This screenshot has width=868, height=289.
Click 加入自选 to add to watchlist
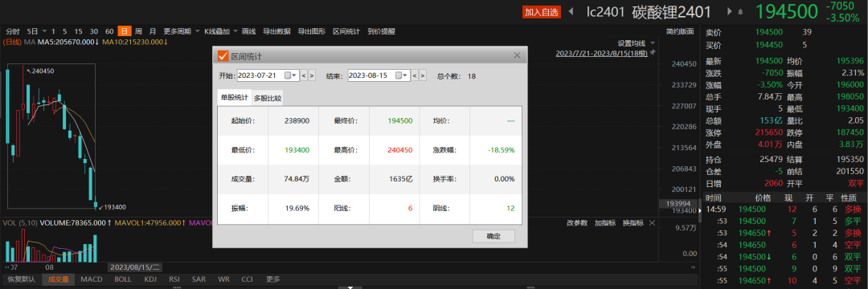coord(542,11)
